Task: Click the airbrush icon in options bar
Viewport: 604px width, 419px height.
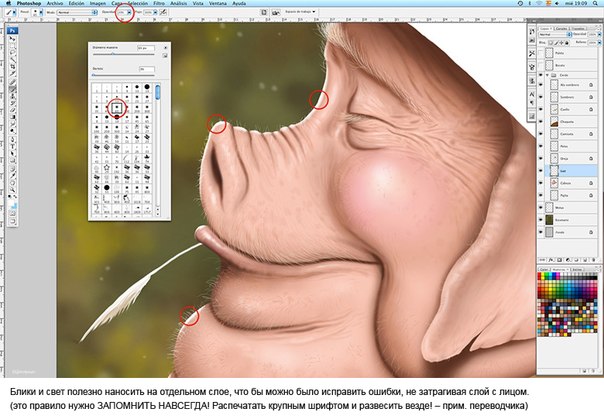Action: [163, 12]
